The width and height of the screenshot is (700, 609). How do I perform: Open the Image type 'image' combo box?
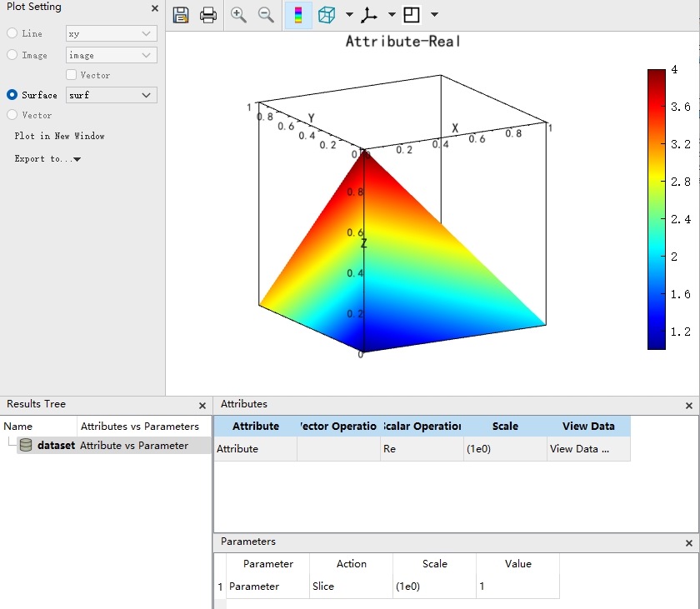pyautogui.click(x=112, y=55)
